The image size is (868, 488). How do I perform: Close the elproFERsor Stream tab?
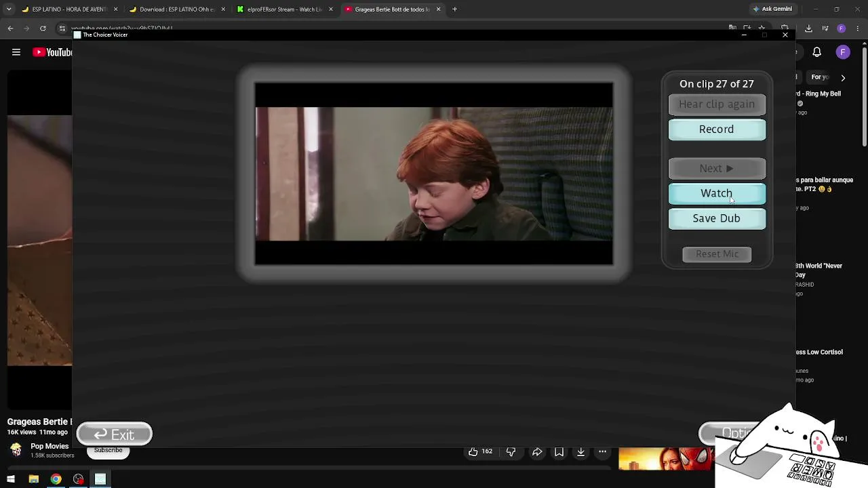click(x=330, y=9)
